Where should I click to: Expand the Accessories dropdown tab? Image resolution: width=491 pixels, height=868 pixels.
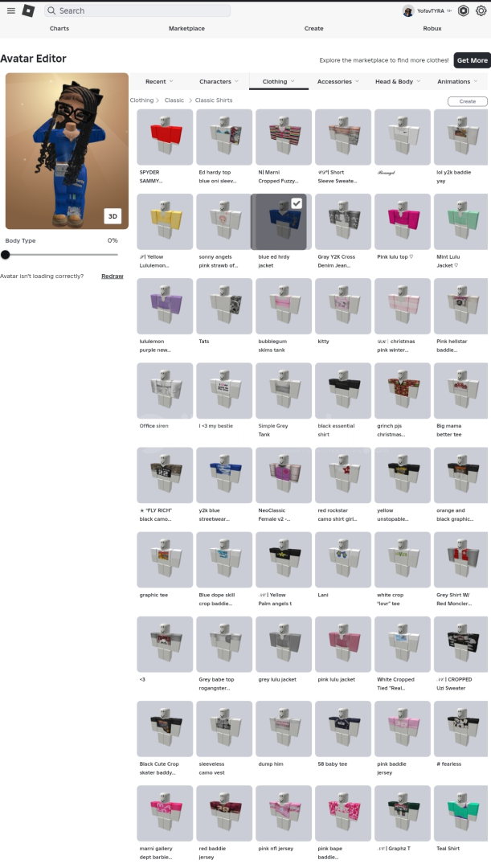pyautogui.click(x=338, y=81)
